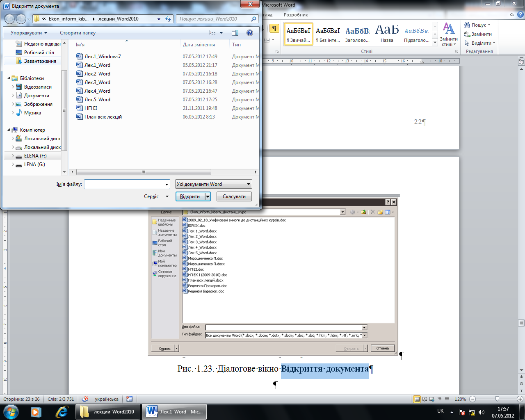
Task: Click the Ім'я файлу input field
Action: click(x=127, y=184)
